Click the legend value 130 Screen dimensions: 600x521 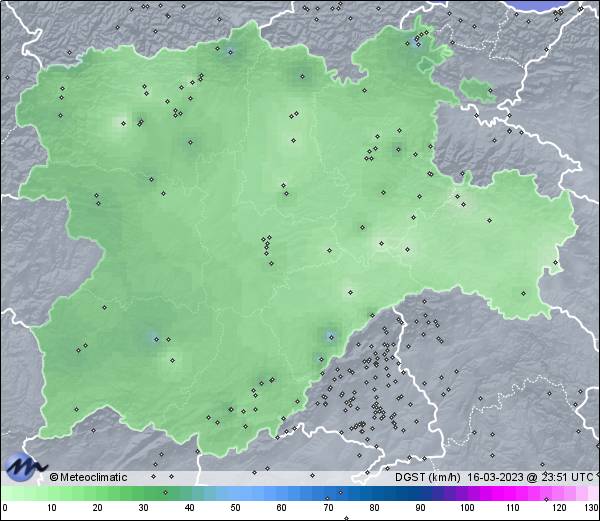pyautogui.click(x=592, y=508)
